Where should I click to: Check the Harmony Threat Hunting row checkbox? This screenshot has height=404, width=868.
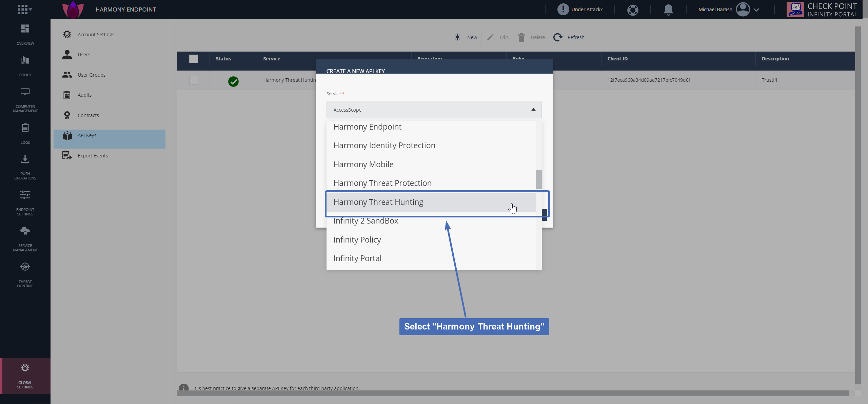click(x=194, y=80)
